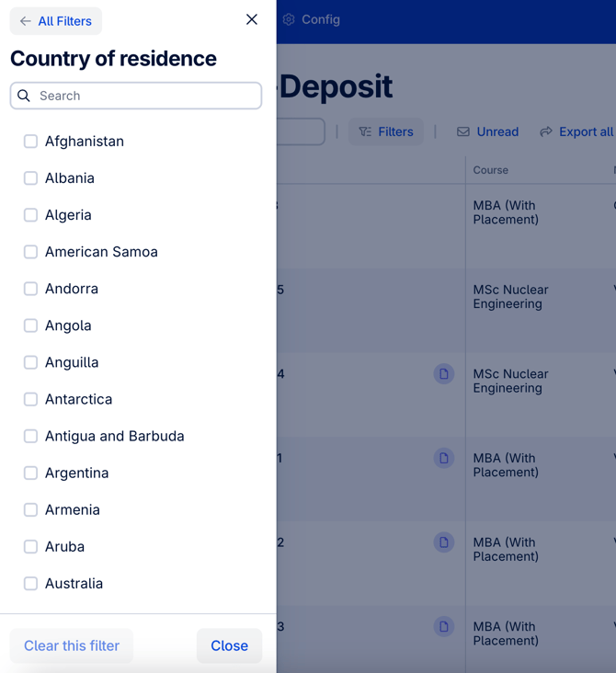Go back to All Filters
This screenshot has height=673, width=616.
point(56,21)
